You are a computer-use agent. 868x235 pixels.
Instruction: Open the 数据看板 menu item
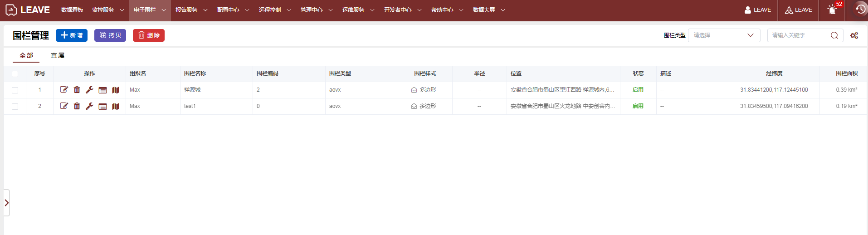coord(72,10)
